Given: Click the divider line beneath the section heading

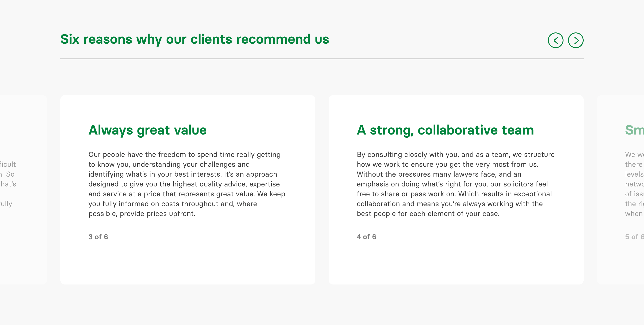Looking at the screenshot, I should [x=322, y=59].
